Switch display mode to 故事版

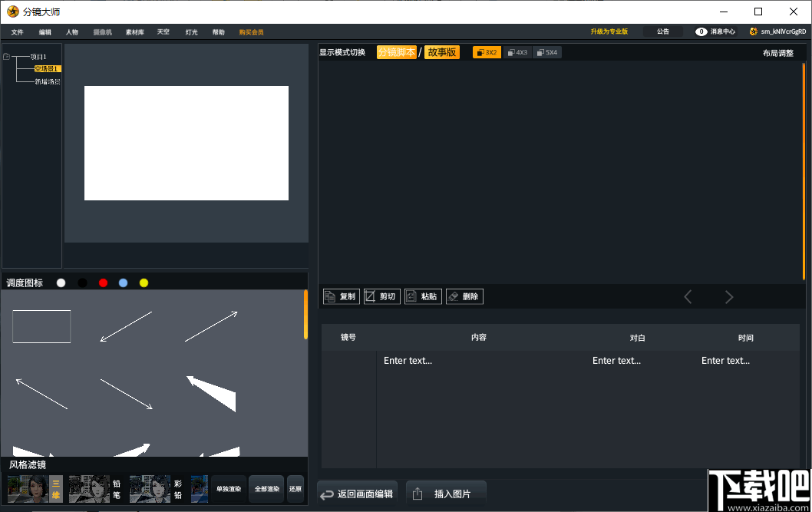442,52
